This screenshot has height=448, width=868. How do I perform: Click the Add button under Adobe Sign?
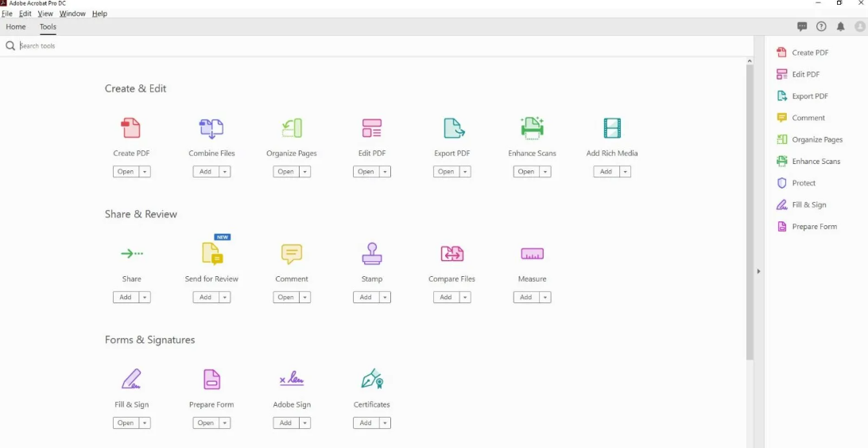point(285,423)
